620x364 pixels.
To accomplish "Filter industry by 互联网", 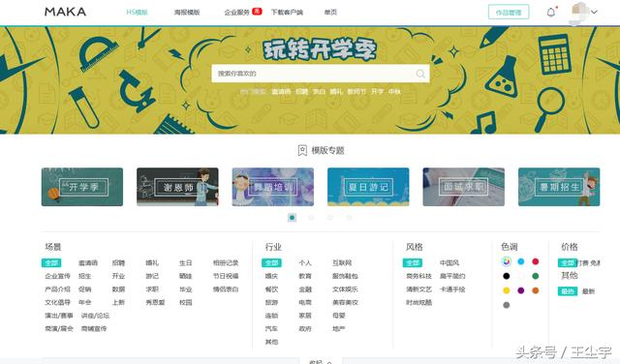I will 342,262.
